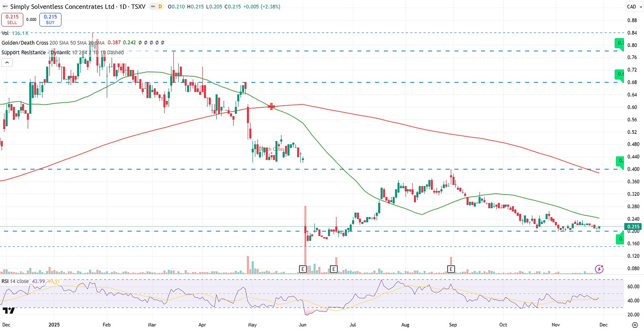Click the 0.000 spread value

[31, 19]
